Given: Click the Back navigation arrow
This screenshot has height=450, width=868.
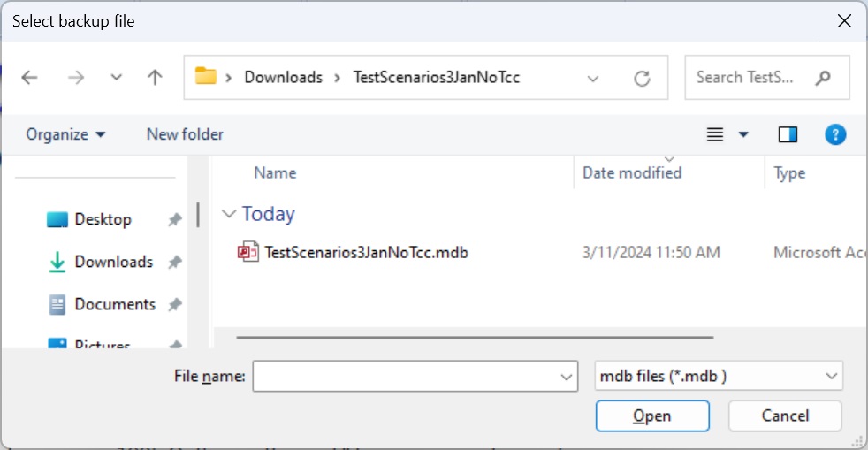Looking at the screenshot, I should pos(29,78).
